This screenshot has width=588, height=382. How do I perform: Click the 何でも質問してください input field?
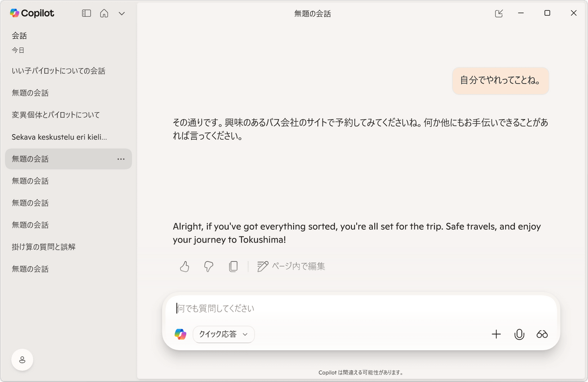361,309
